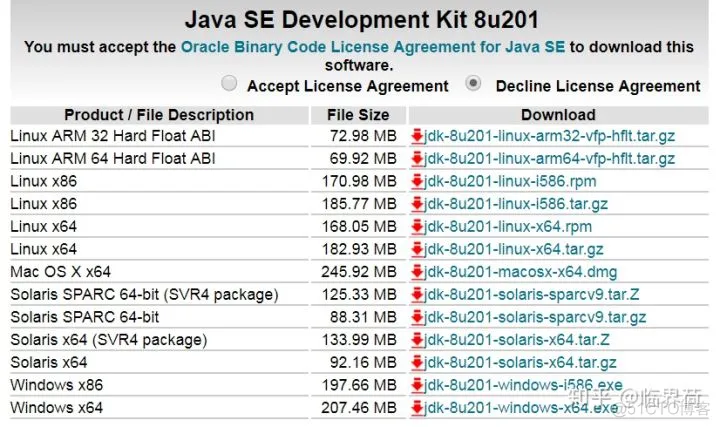720x427 pixels.
Task: Click Solaris x64 (SVR4 package) description
Action: pyautogui.click(x=109, y=340)
